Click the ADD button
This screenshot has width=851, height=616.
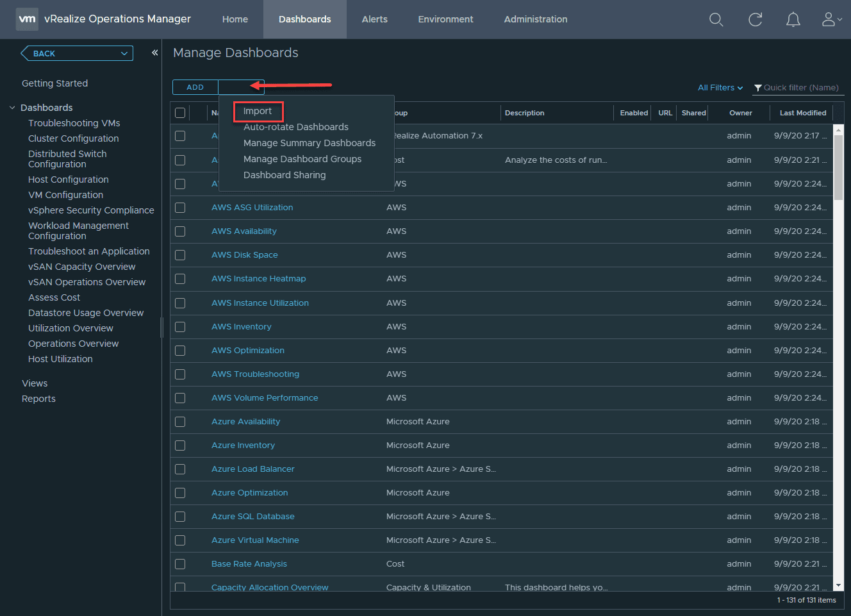coord(195,87)
